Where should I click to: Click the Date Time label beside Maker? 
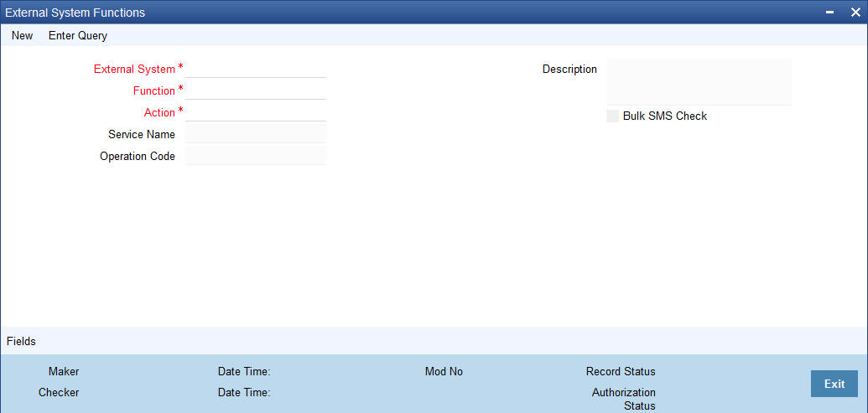tap(244, 372)
